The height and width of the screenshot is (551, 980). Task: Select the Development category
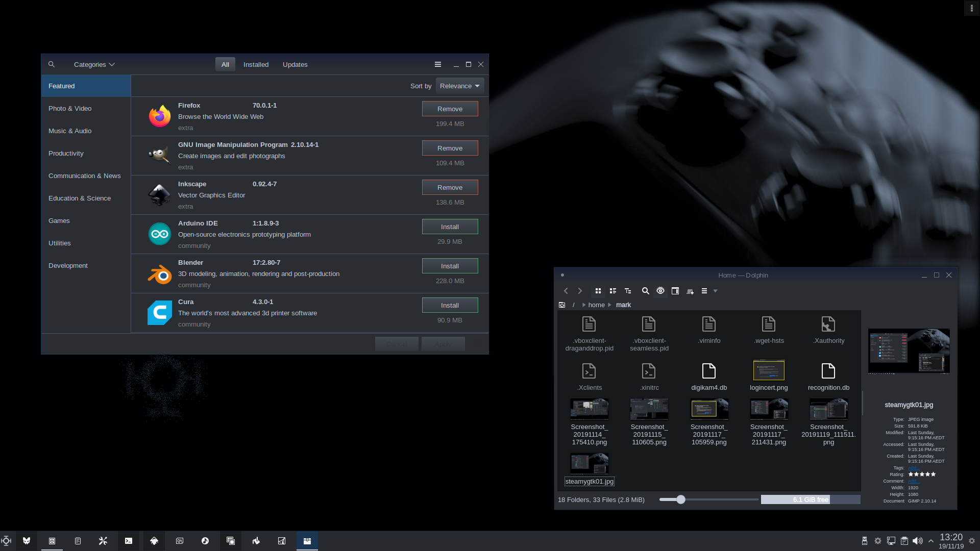[x=86, y=265]
